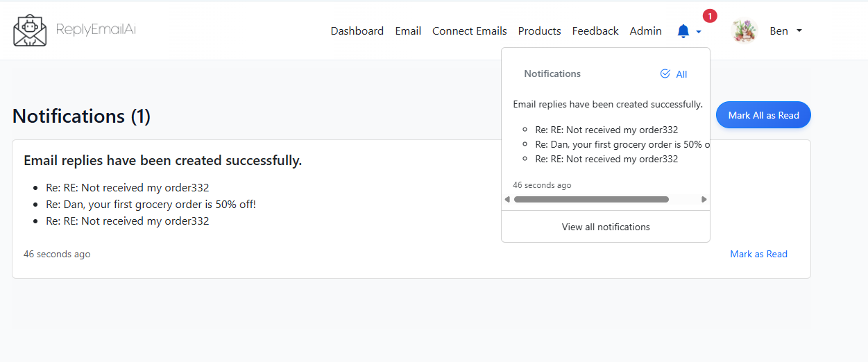Navigate to Products
Viewport: 868px width, 362px height.
[x=539, y=31]
